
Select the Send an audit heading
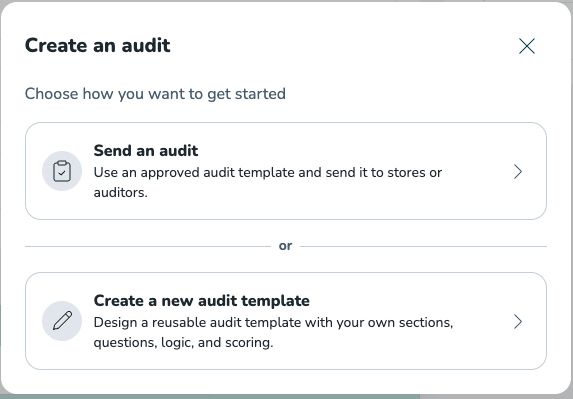pos(146,151)
